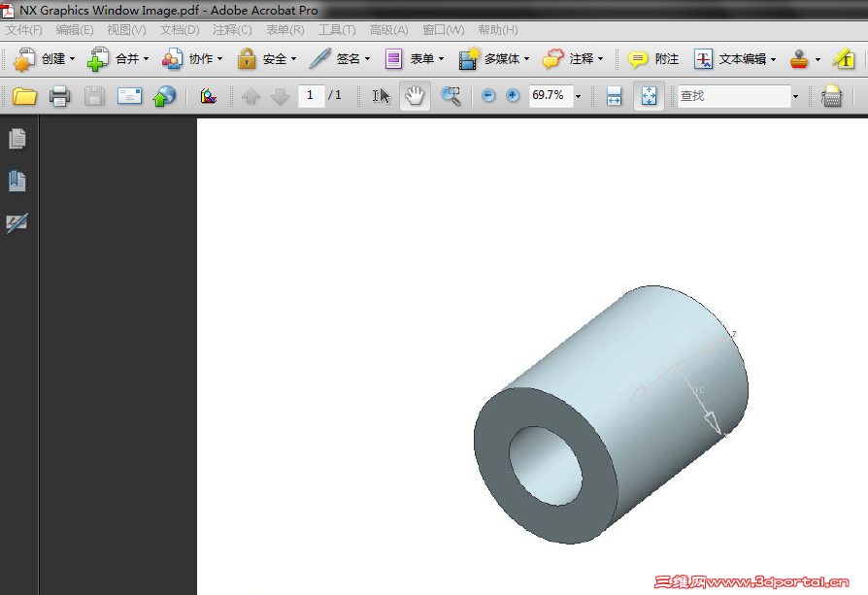The image size is (868, 595).
Task: Open the 编辑(E) menu
Action: click(x=75, y=30)
